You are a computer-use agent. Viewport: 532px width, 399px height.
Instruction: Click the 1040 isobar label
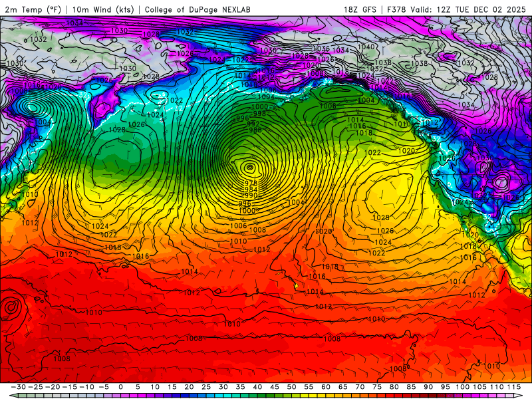tap(366, 47)
